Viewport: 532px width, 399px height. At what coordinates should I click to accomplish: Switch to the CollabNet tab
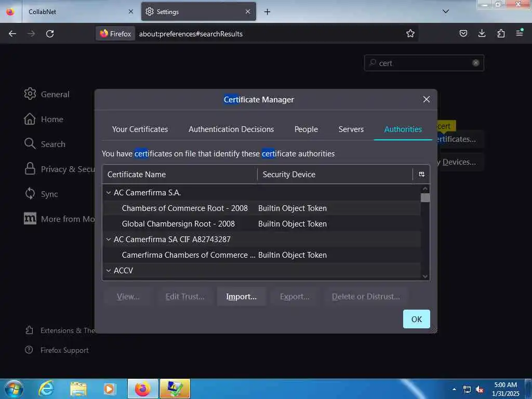pyautogui.click(x=79, y=12)
